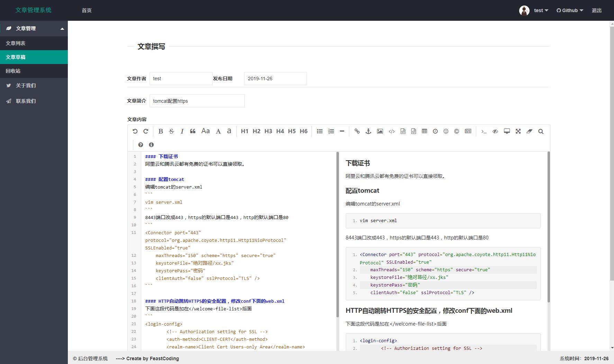Open 关于我们 sidebar item
This screenshot has width=614, height=364.
pyautogui.click(x=34, y=85)
